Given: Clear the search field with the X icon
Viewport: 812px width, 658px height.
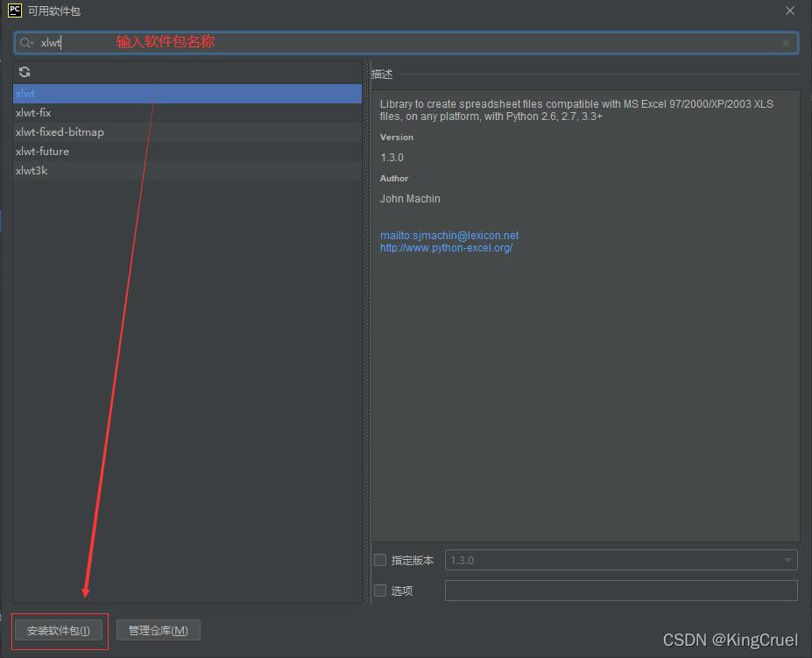Looking at the screenshot, I should coord(786,43).
